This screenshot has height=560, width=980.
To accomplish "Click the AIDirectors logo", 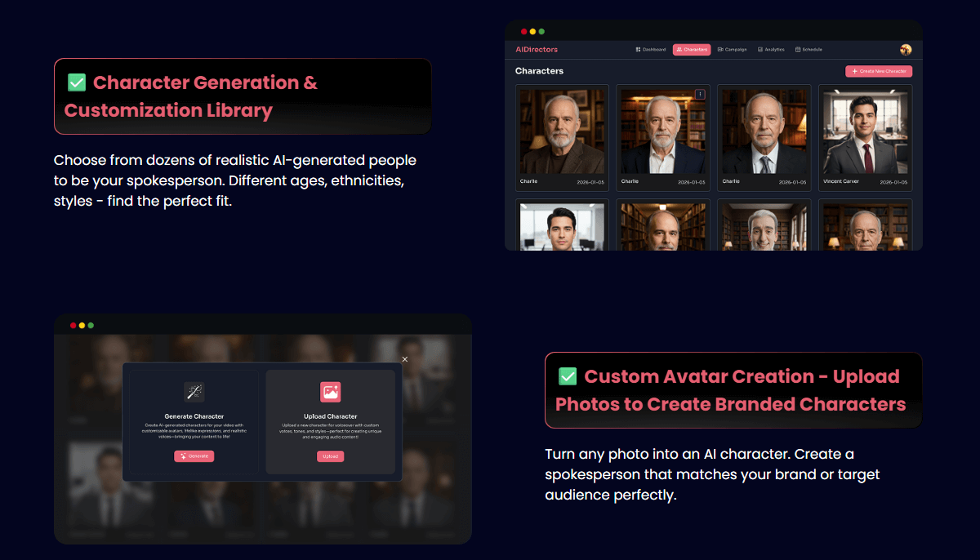I will tap(537, 50).
